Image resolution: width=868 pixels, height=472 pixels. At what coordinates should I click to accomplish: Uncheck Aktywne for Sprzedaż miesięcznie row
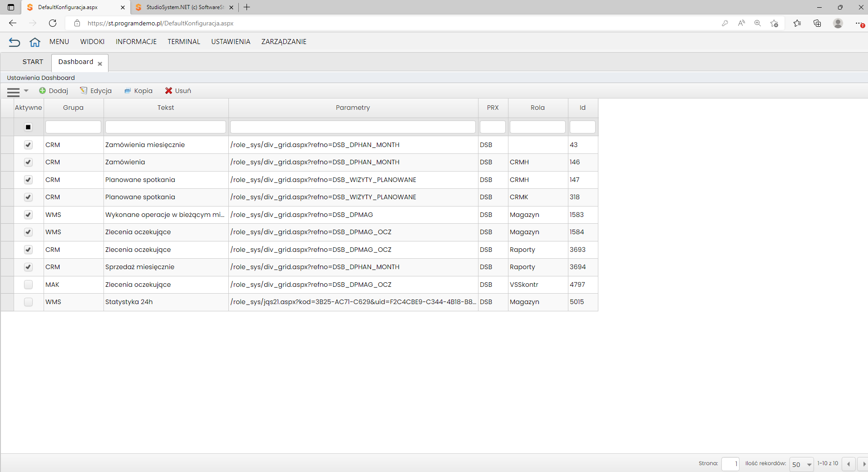[28, 267]
